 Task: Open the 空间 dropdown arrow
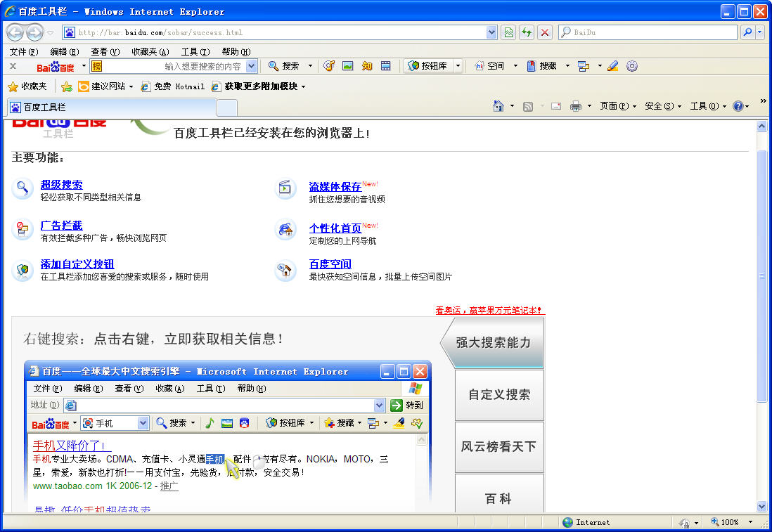coord(515,66)
